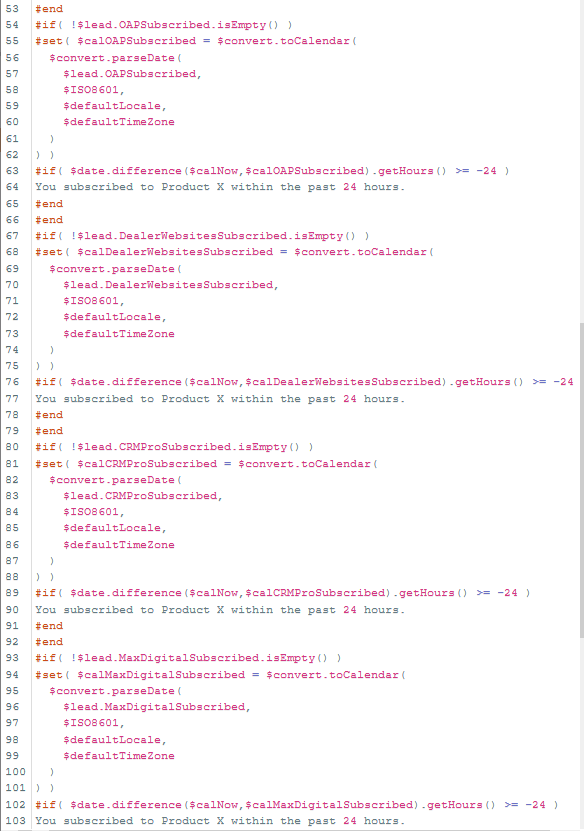Click '$defaultLocale,' on line 98
This screenshot has height=831, width=584.
(115, 739)
